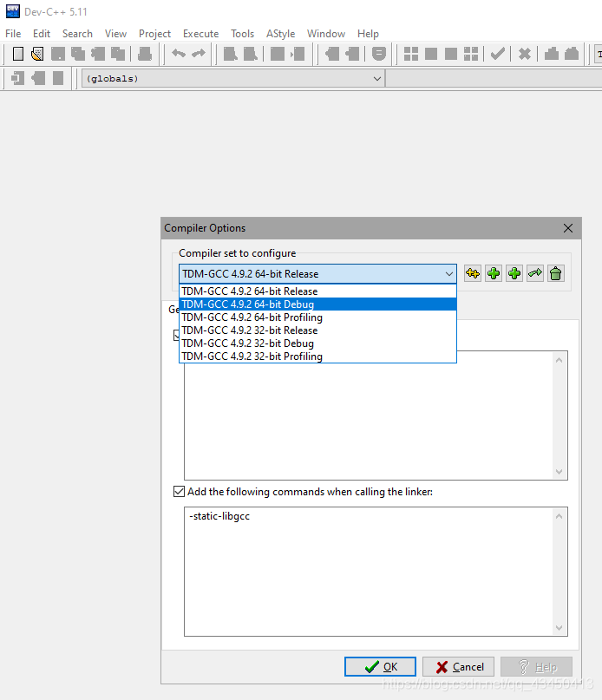Open the Edit menu
This screenshot has width=602, height=700.
pyautogui.click(x=42, y=34)
